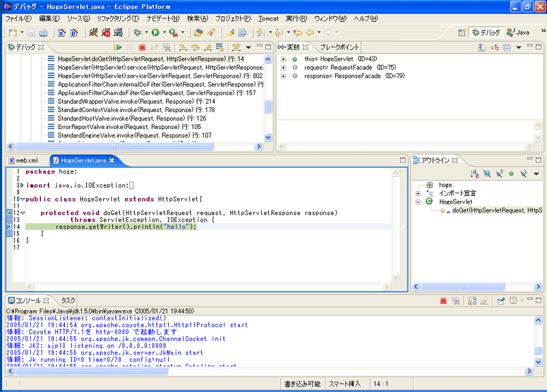Image resolution: width=547 pixels, height=392 pixels.
Task: Click Resume in the Debug view toolbar
Action: pos(118,47)
